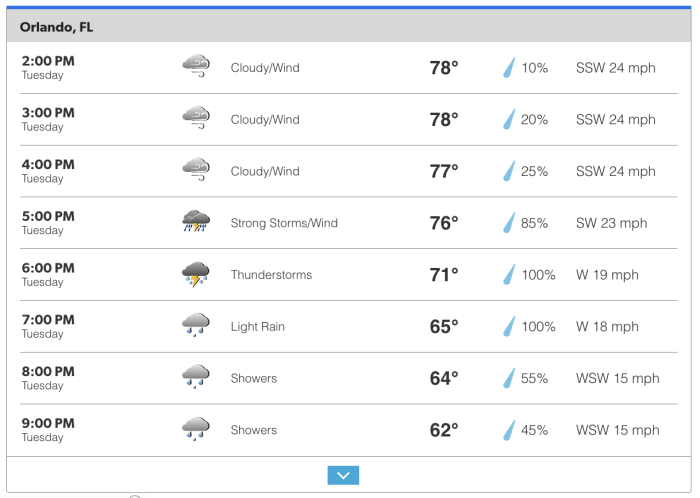
Task: Click the thunderstorm icon at 6:00 PM
Action: 196,274
